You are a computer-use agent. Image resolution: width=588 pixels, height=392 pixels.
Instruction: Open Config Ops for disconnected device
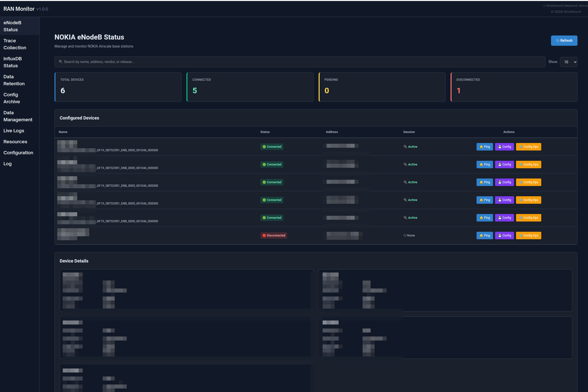pyautogui.click(x=528, y=235)
